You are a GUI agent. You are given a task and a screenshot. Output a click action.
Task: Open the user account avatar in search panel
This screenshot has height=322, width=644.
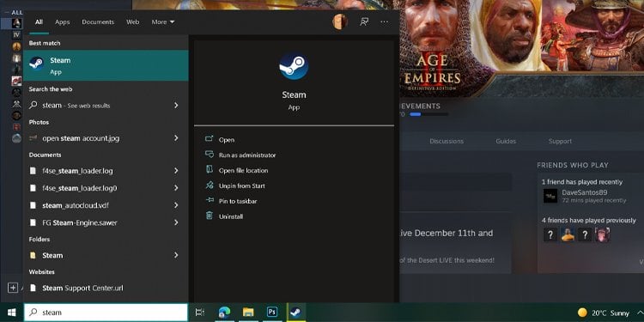coord(340,21)
